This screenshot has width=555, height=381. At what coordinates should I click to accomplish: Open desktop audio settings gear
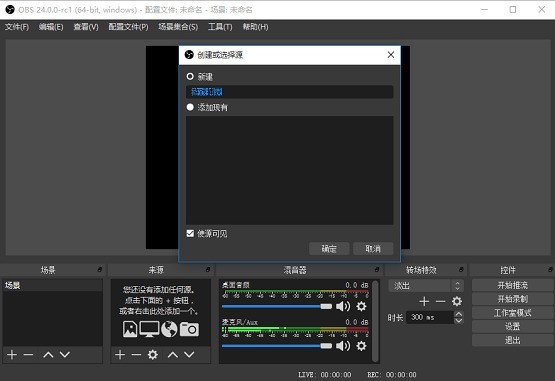361,306
